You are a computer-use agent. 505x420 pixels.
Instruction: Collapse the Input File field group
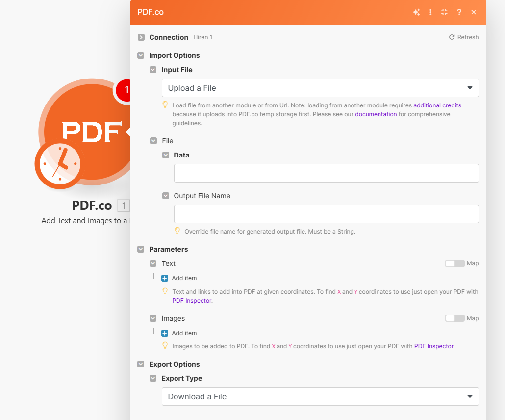(x=153, y=70)
